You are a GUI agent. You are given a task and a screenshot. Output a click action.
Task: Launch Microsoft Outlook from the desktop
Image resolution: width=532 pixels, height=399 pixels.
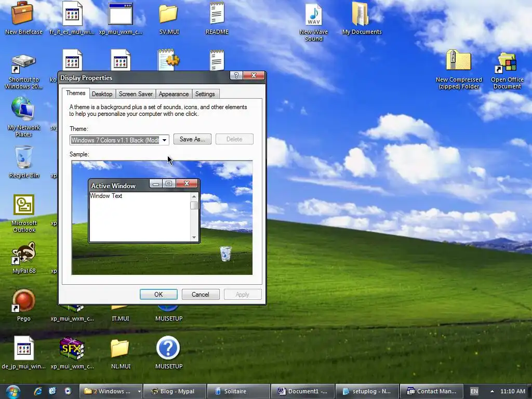(x=24, y=213)
